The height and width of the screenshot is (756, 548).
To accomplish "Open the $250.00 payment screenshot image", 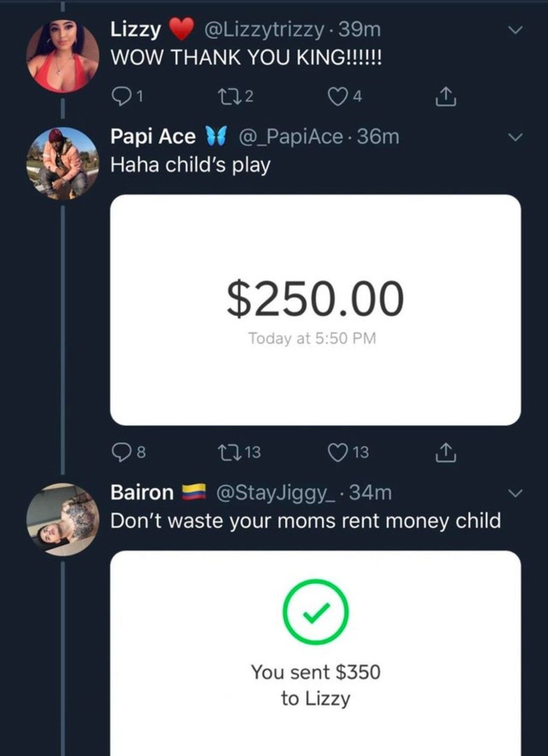I will click(316, 310).
